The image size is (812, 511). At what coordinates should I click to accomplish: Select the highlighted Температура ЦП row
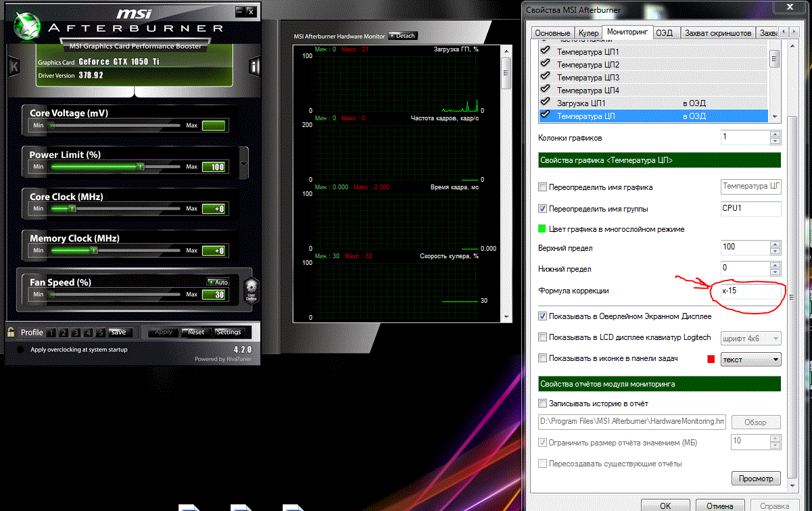(x=653, y=116)
